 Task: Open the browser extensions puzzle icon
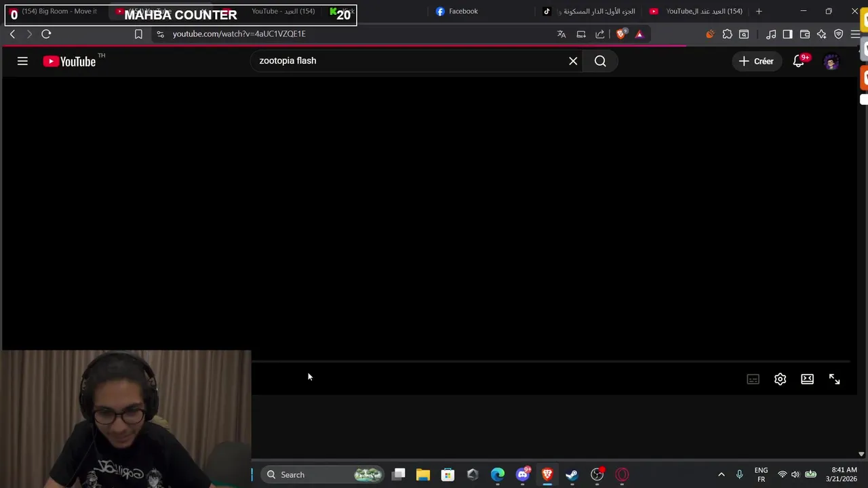727,34
